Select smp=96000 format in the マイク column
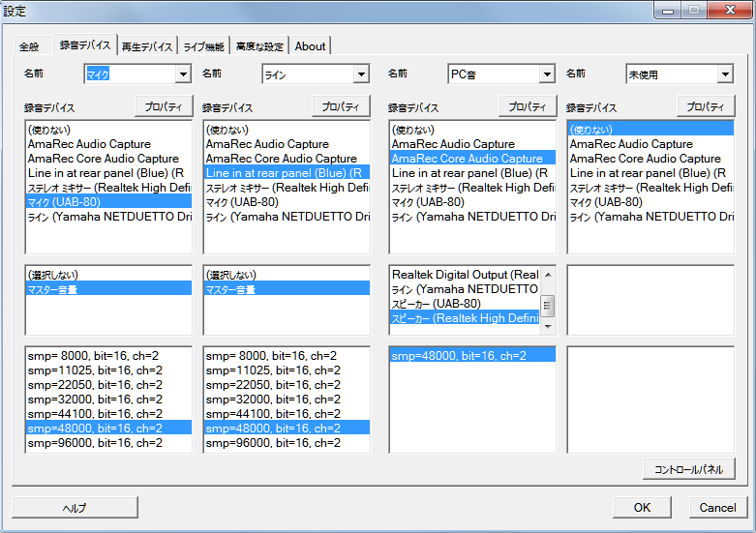Image resolution: width=756 pixels, height=533 pixels. pyautogui.click(x=108, y=442)
